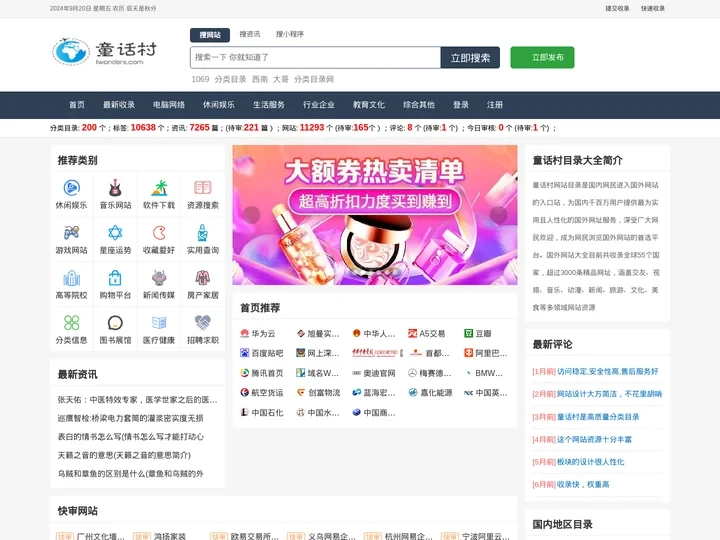Focus the 搜索一下 search input
Screen dimensions: 720x540
[315, 57]
